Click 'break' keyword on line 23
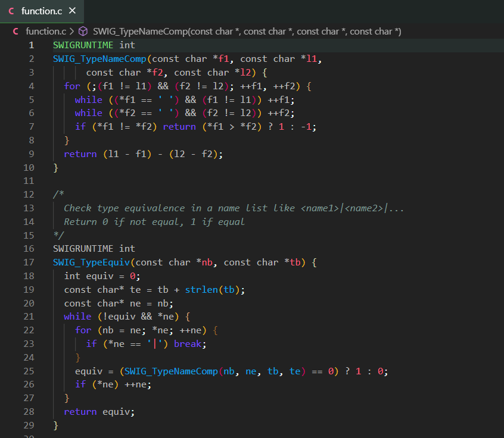The image size is (504, 438). pyautogui.click(x=188, y=344)
